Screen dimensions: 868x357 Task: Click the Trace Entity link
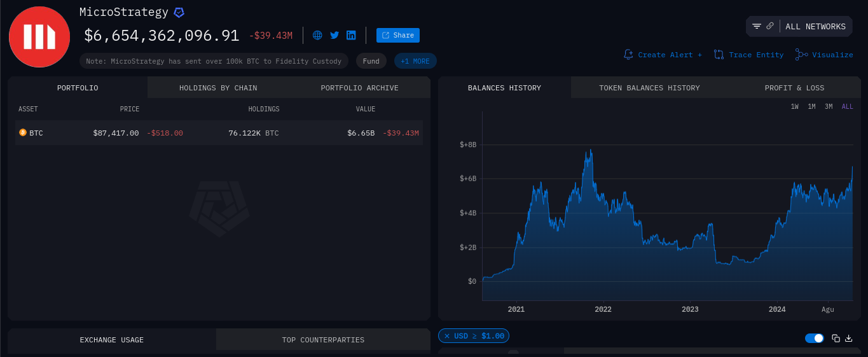(x=756, y=55)
